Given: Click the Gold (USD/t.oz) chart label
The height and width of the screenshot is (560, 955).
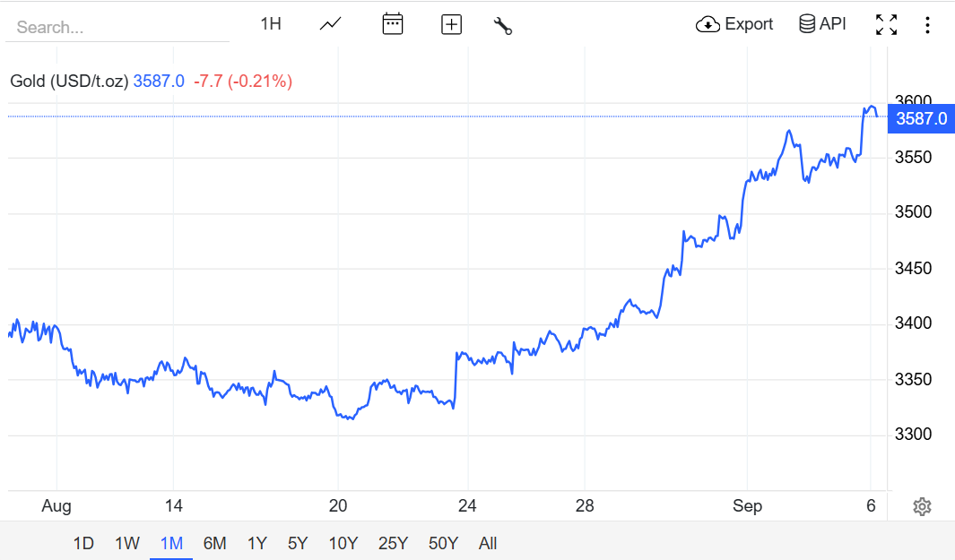Looking at the screenshot, I should click(69, 81).
